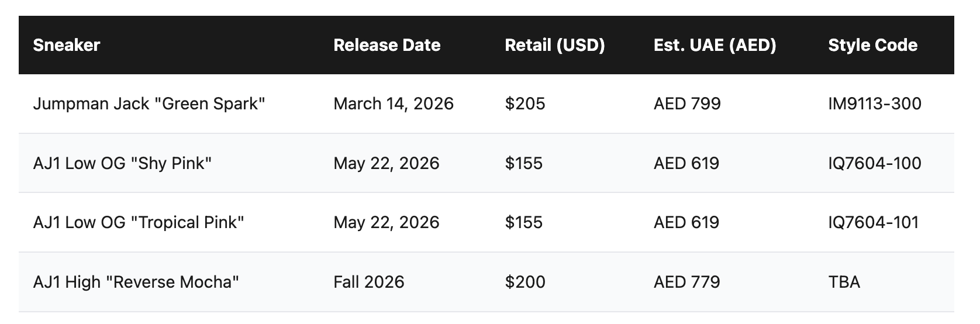The width and height of the screenshot is (980, 324).
Task: Click the Fall 2026 release date
Action: pos(369,282)
